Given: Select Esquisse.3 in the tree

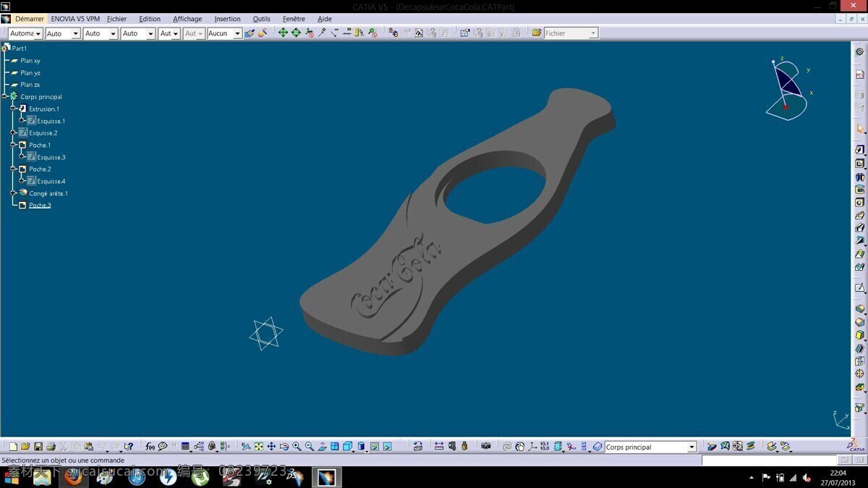Looking at the screenshot, I should click(x=51, y=157).
